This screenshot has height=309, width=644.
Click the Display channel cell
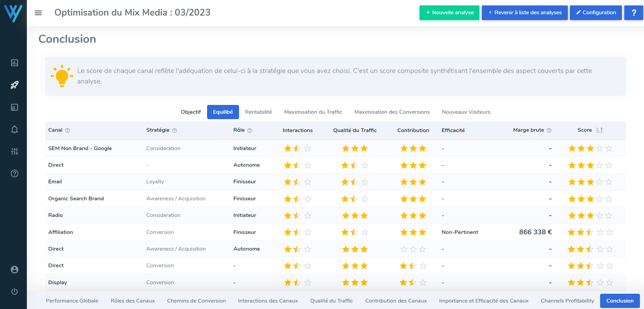(57, 283)
